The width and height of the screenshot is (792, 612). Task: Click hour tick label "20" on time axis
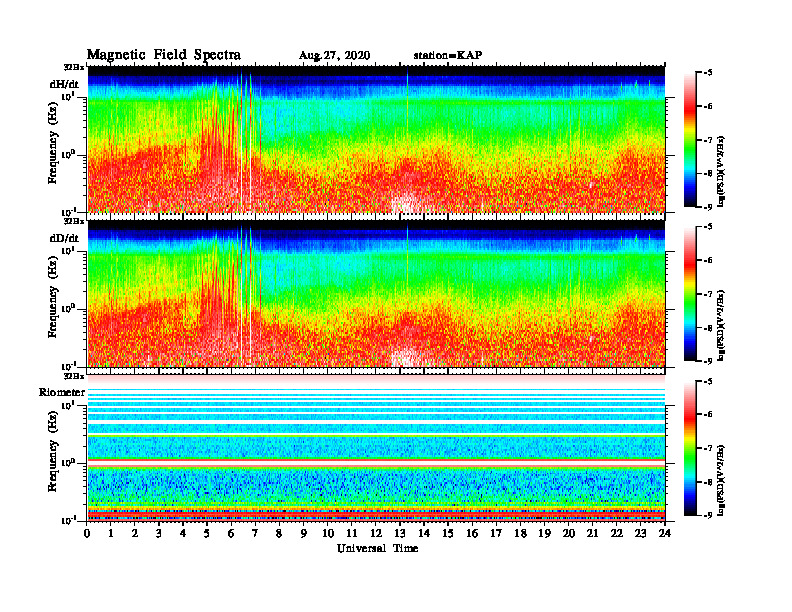(x=569, y=533)
